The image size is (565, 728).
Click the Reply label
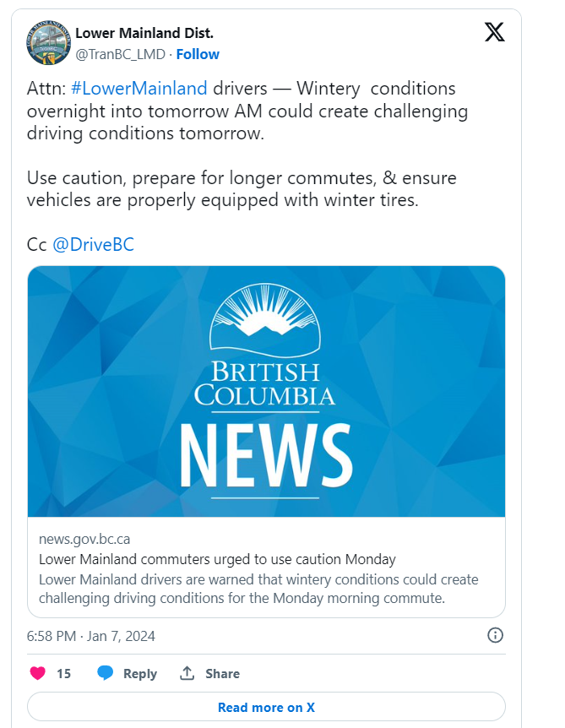(x=140, y=674)
